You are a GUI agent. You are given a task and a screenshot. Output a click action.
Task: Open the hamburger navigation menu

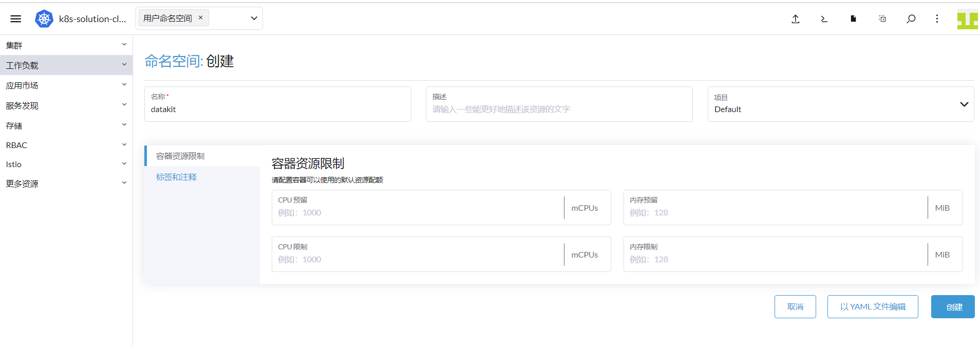pos(16,19)
